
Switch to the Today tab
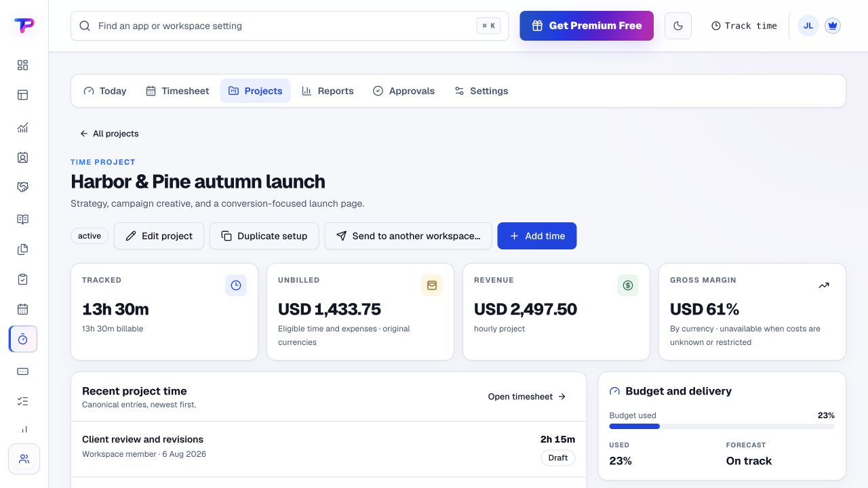click(x=105, y=91)
